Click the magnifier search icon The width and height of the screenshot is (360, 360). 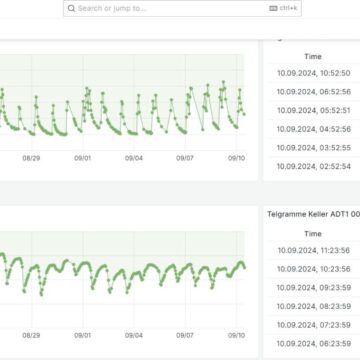pyautogui.click(x=71, y=8)
